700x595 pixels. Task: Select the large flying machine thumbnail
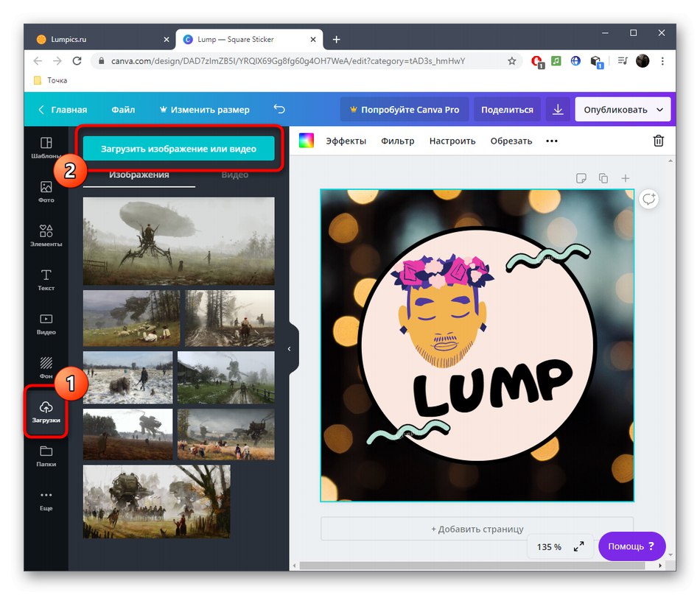tap(178, 241)
